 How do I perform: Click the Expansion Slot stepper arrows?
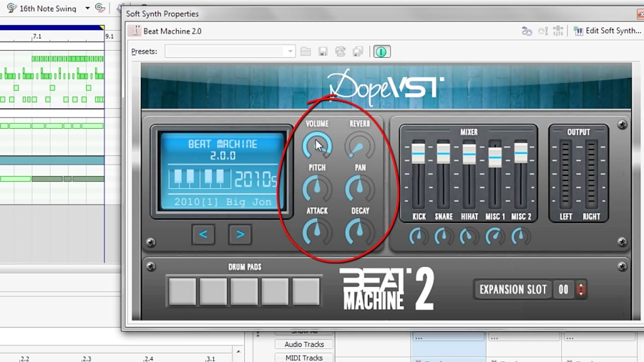(x=581, y=289)
